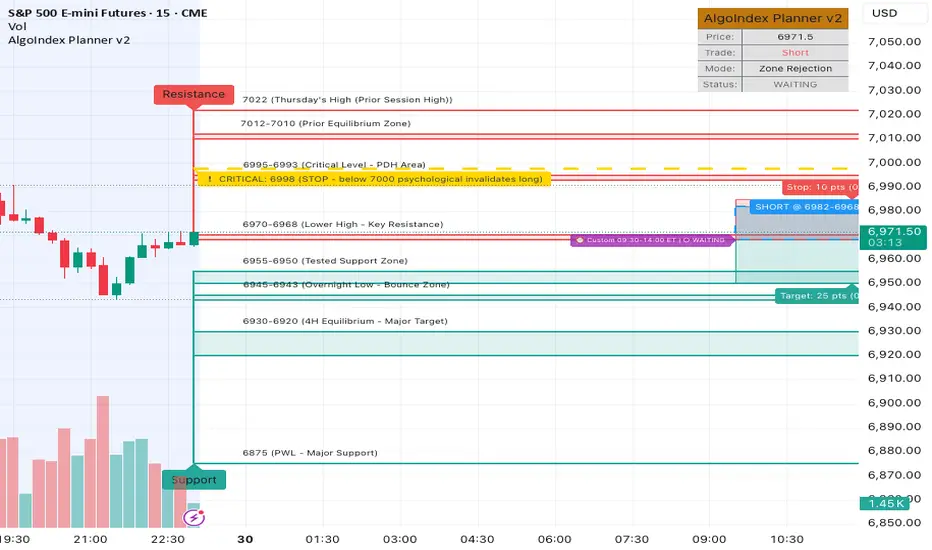This screenshot has height=550, width=932.
Task: Click the red Stop: 10 pts label
Action: pos(820,187)
